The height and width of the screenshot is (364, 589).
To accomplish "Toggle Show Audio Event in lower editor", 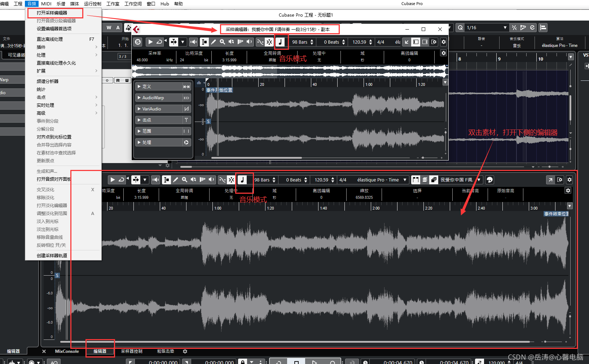I will [416, 180].
